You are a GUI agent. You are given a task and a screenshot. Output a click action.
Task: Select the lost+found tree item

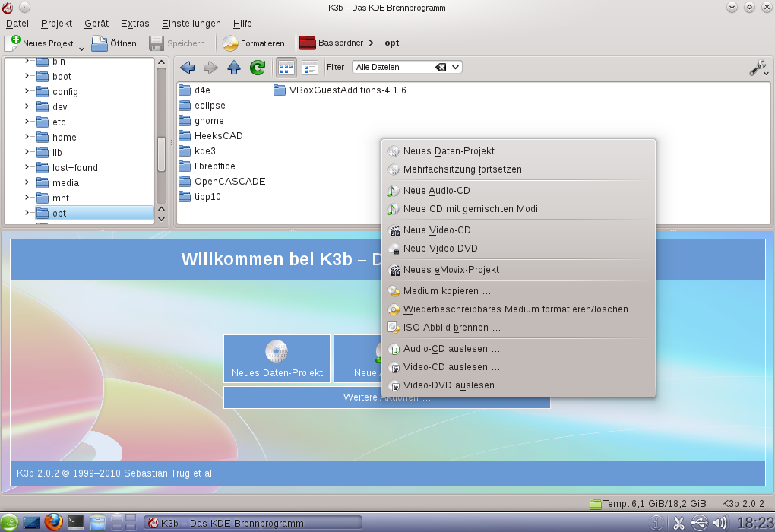click(75, 168)
